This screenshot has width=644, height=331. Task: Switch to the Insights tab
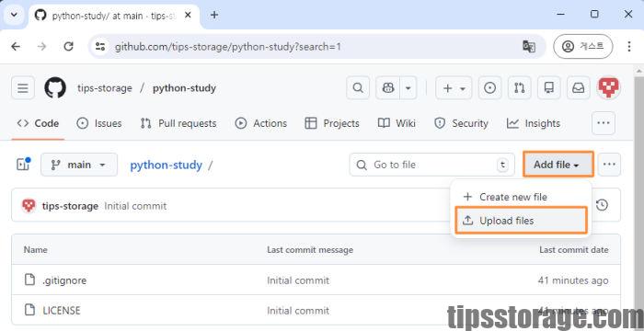coord(534,123)
